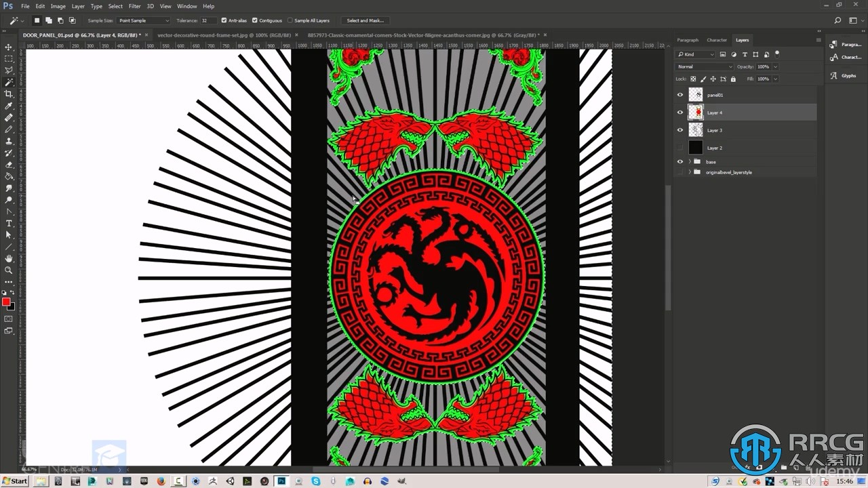This screenshot has width=868, height=488.
Task: Open the Kind layer filter dropdown
Action: [x=696, y=54]
